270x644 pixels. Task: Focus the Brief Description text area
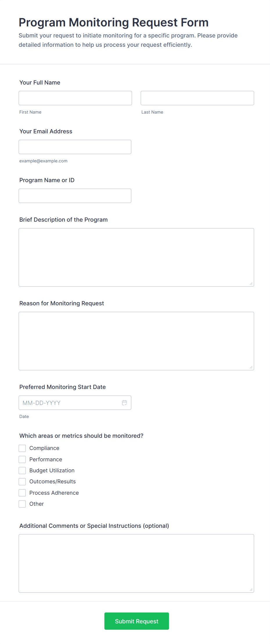click(136, 257)
